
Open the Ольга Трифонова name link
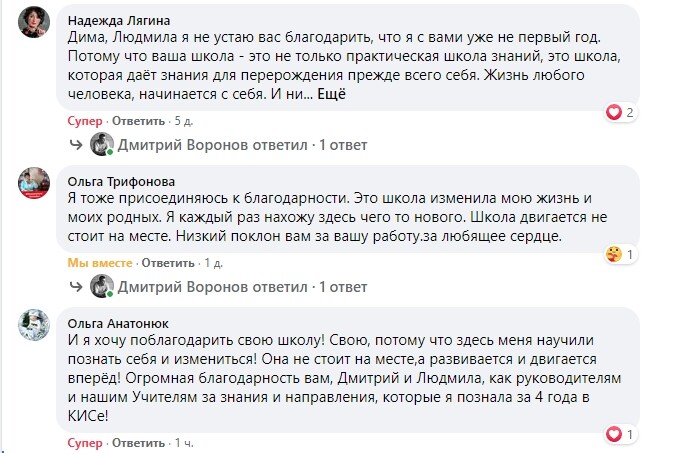point(120,181)
